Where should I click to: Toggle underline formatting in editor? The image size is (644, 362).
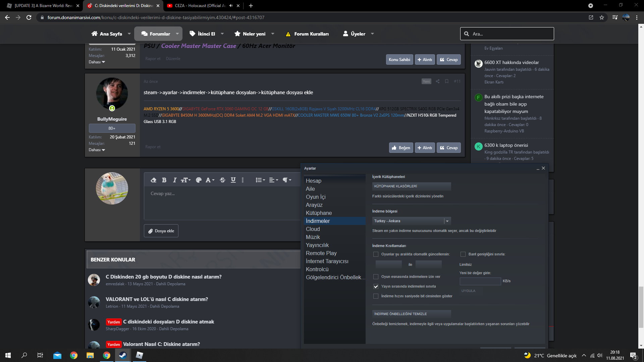point(233,180)
